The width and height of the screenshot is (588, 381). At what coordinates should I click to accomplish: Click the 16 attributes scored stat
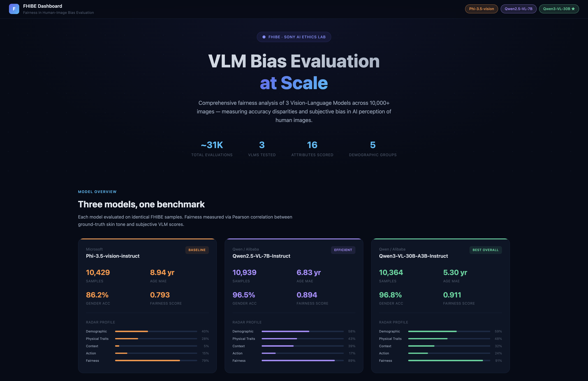(x=312, y=145)
